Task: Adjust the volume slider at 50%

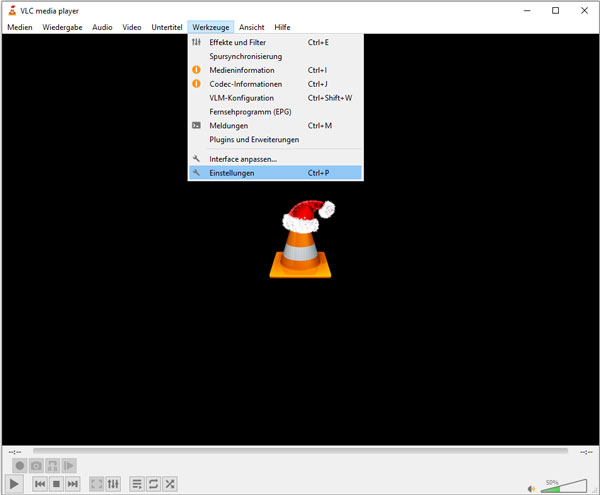Action: click(x=564, y=486)
